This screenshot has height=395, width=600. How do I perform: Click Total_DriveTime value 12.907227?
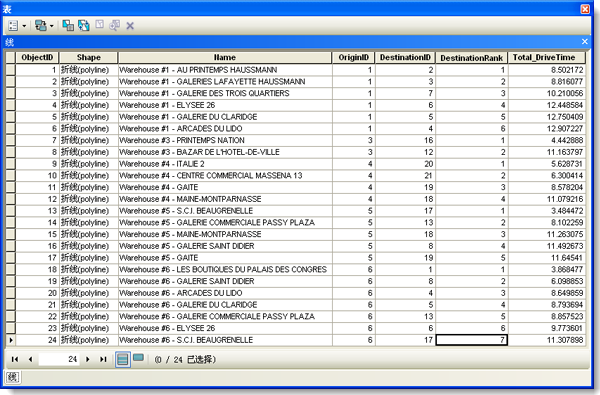click(547, 128)
